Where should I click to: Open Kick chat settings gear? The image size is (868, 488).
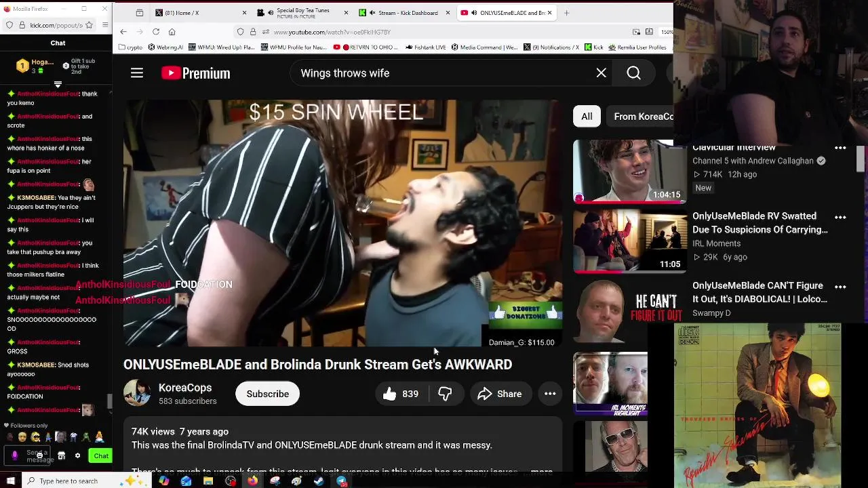(77, 456)
